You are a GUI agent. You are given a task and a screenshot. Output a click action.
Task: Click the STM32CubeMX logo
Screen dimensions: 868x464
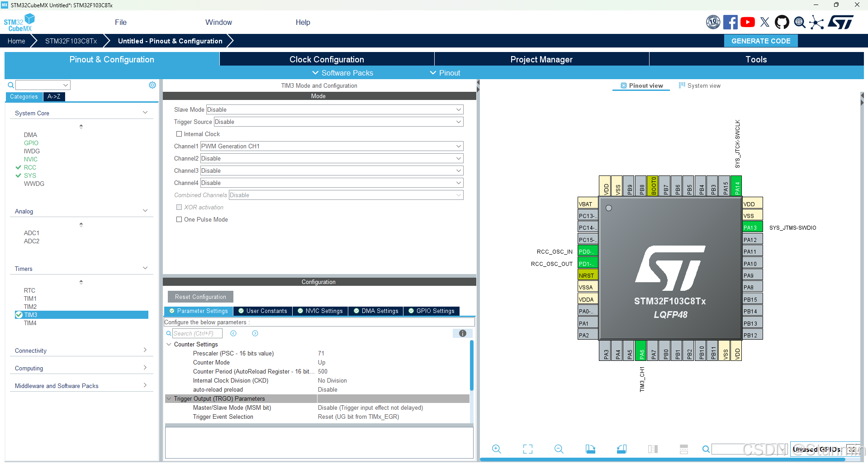[x=19, y=22]
